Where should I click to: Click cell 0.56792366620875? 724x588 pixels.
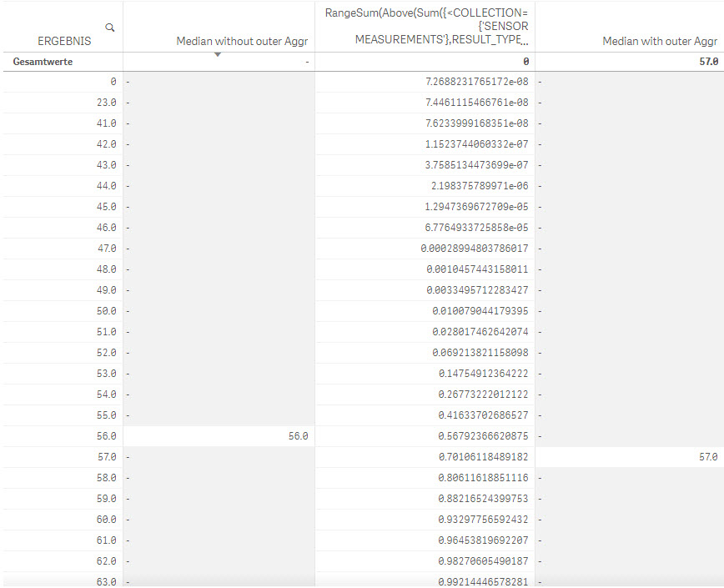point(484,436)
